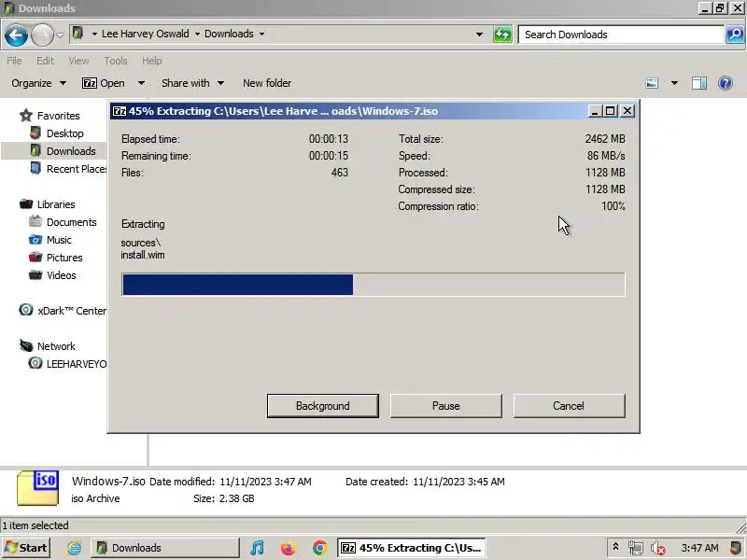Image resolution: width=747 pixels, height=560 pixels.
Task: Click the Windows-7.iso file name in details
Action: click(108, 482)
